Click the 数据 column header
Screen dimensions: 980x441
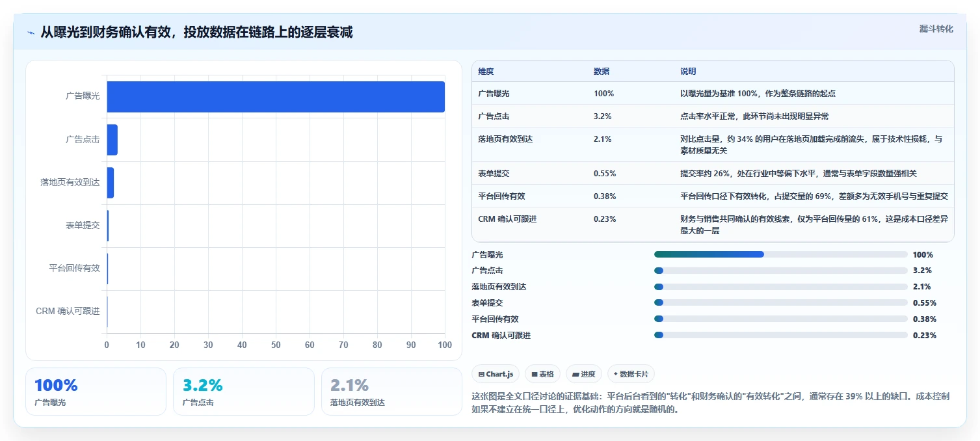point(602,72)
